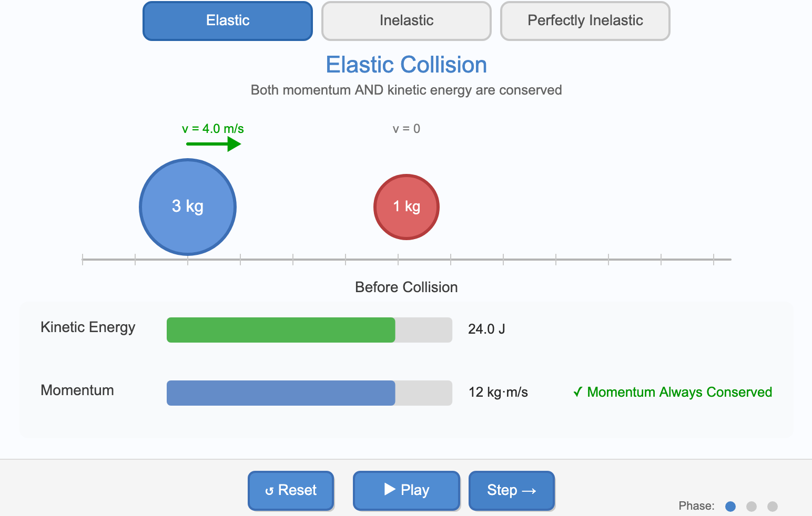Select the second phase dot

click(752, 506)
